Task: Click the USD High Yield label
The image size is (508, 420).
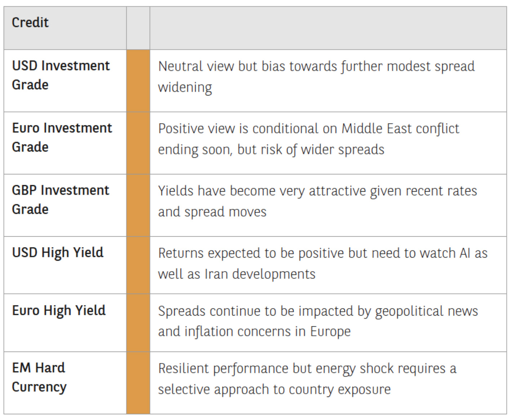Action: 58,253
